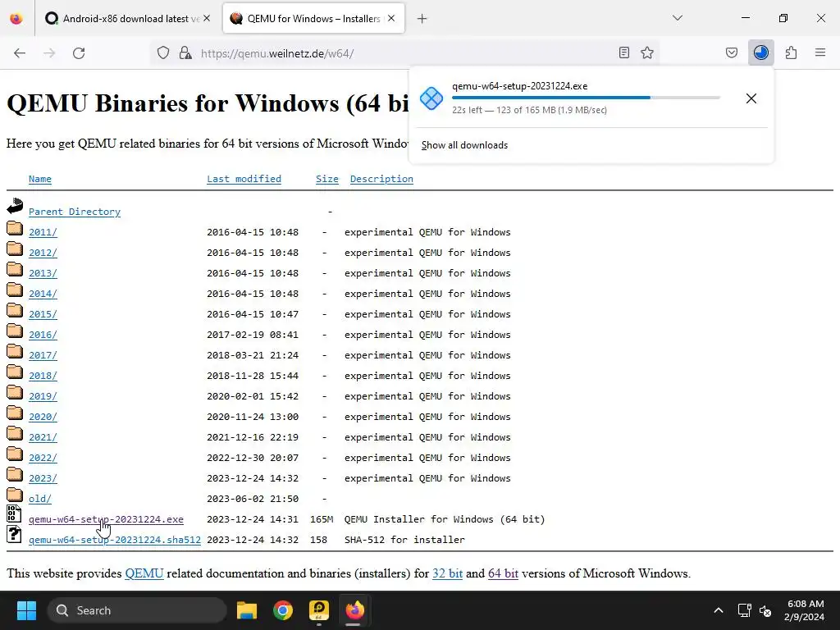Open qemu-w64-setup-20231224.sha512 link
Image resolution: width=840 pixels, height=630 pixels.
(115, 540)
